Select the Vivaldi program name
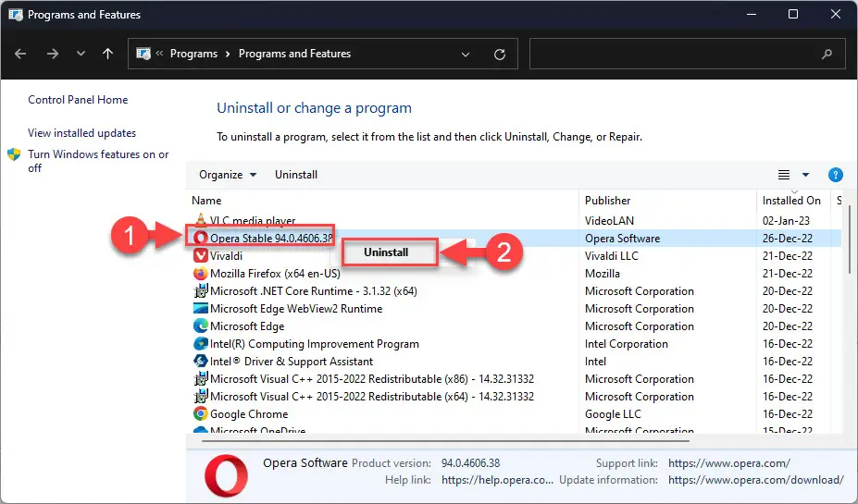The image size is (858, 504). pos(226,256)
